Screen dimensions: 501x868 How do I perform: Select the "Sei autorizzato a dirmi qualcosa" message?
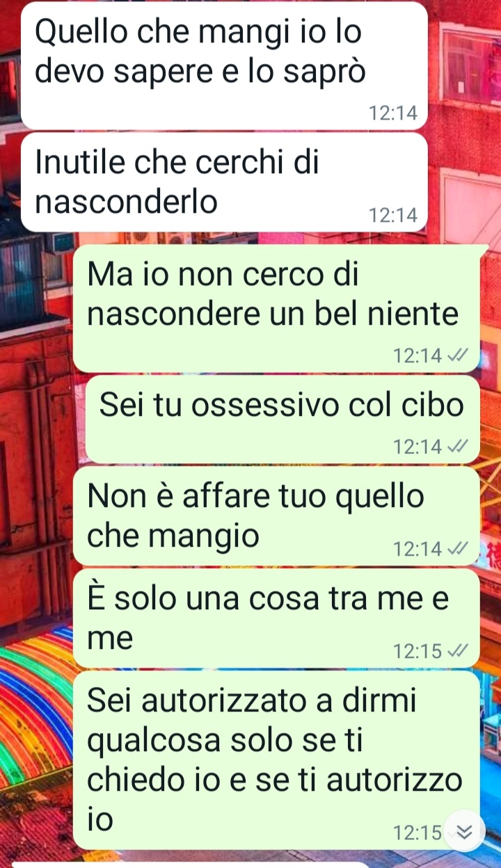(x=276, y=760)
